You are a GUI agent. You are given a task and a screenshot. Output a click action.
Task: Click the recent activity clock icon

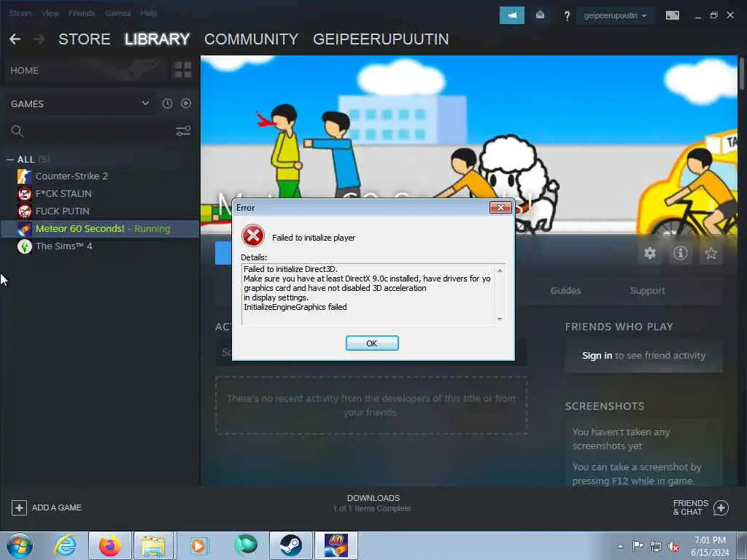tap(167, 104)
